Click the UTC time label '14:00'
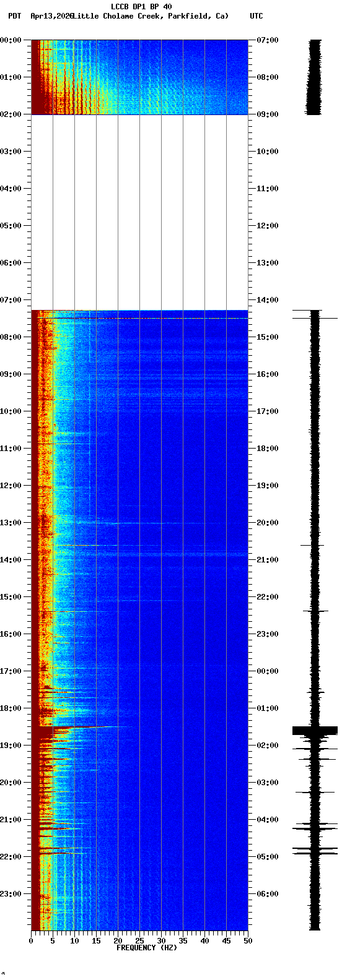The height and width of the screenshot is (980, 342). point(268,300)
